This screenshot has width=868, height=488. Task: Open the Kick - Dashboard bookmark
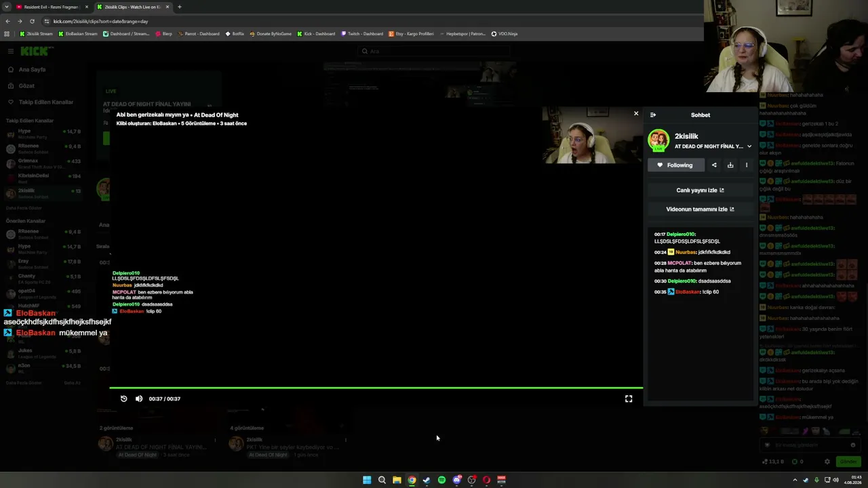coord(316,34)
